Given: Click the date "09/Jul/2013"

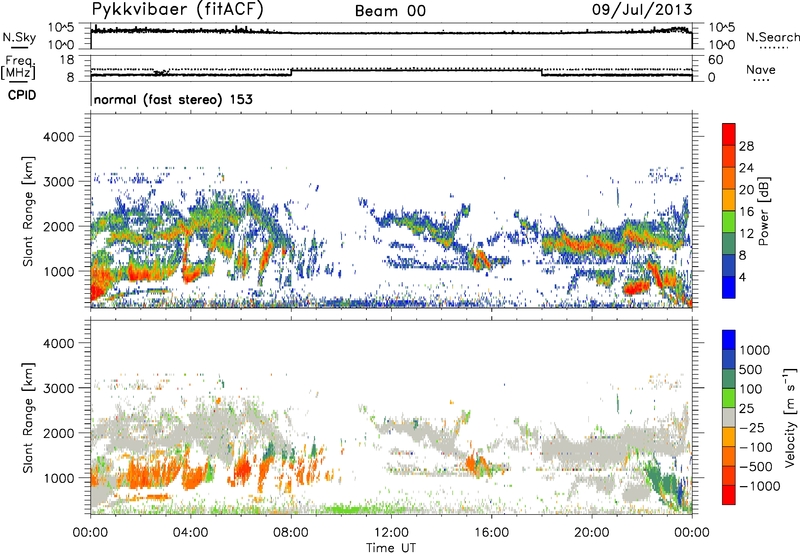Looking at the screenshot, I should pyautogui.click(x=642, y=10).
